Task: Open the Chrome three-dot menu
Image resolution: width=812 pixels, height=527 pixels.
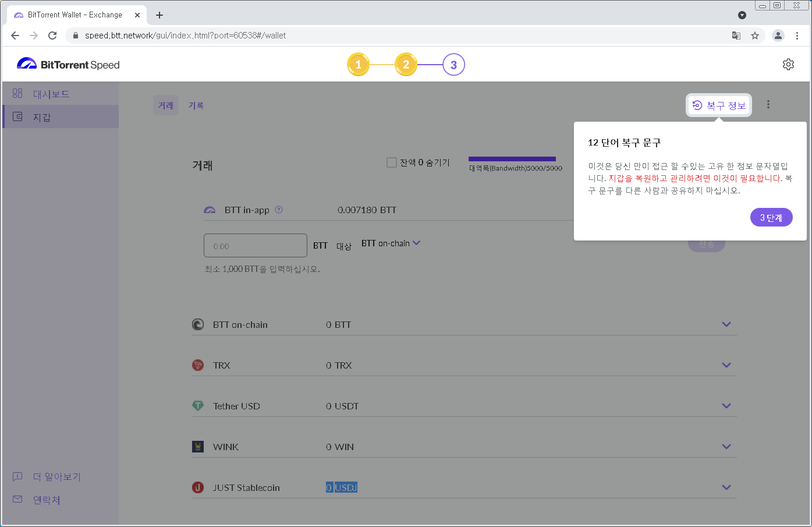Action: coord(797,36)
